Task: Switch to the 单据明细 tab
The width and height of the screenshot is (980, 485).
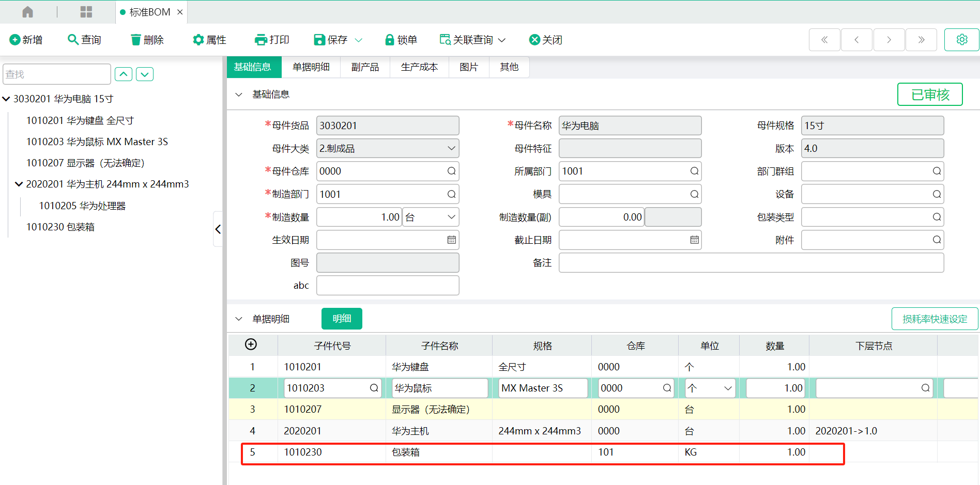Action: (311, 67)
